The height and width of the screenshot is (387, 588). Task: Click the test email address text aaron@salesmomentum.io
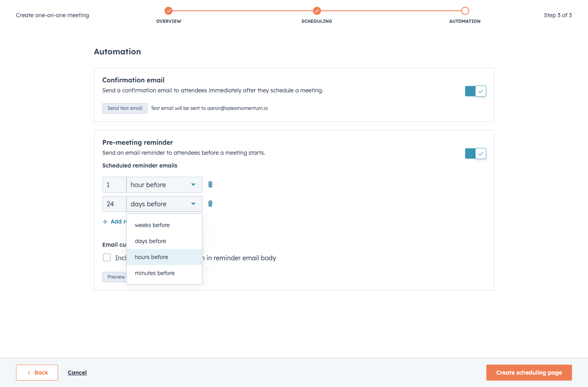237,108
